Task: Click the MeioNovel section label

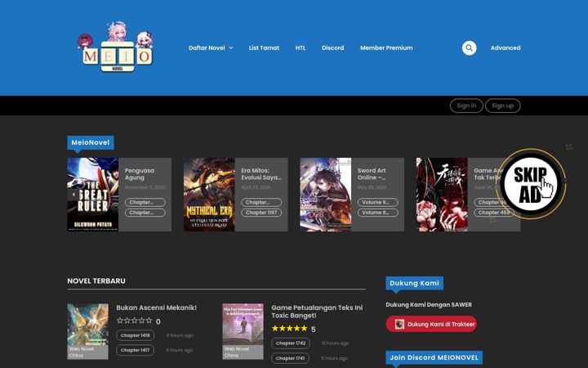Action: click(x=91, y=142)
